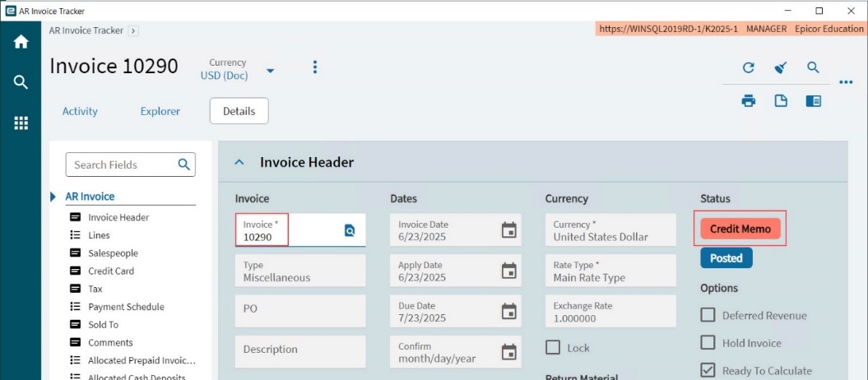868x380 pixels.
Task: Click the Invoice number field
Action: click(300, 230)
